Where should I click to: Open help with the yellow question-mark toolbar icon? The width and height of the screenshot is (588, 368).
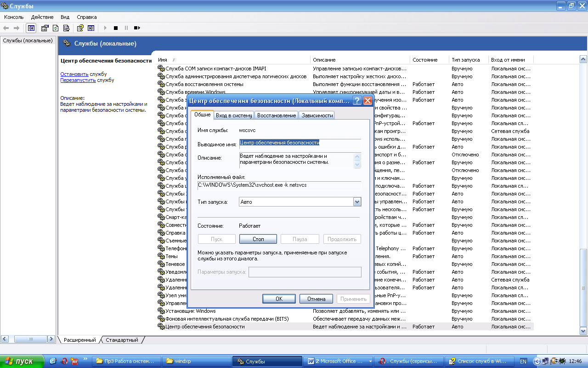click(x=80, y=28)
